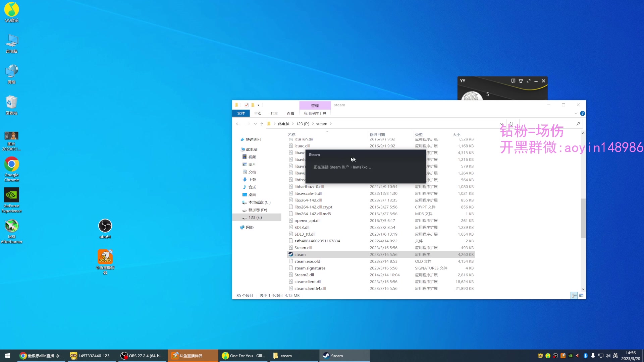Switch to large icons view icon

(581, 296)
